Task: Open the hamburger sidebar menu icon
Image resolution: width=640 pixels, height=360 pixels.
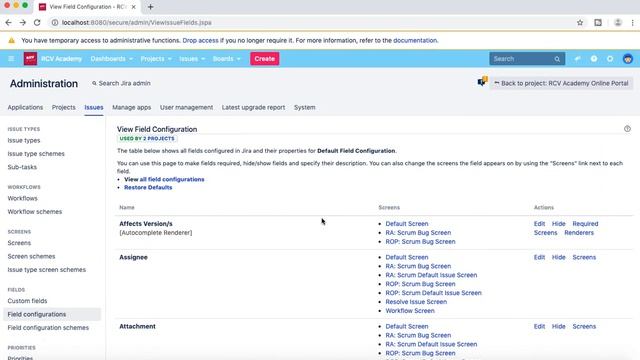Action: tap(11, 59)
